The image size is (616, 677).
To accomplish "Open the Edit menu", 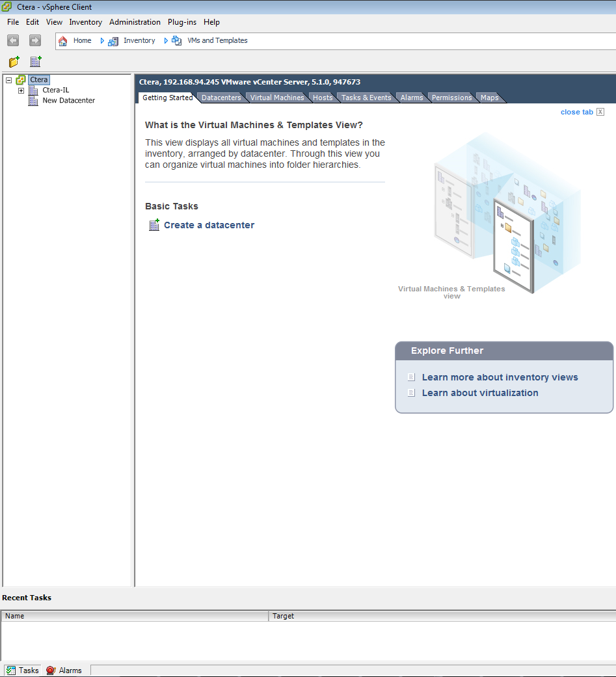I will (x=33, y=22).
